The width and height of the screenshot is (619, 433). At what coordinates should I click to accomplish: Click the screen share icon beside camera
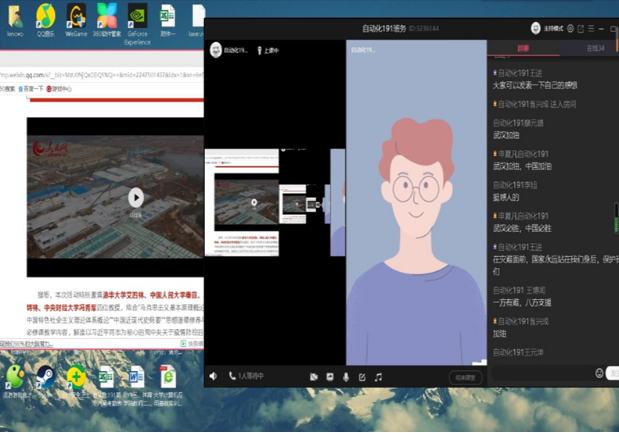[x=329, y=377]
